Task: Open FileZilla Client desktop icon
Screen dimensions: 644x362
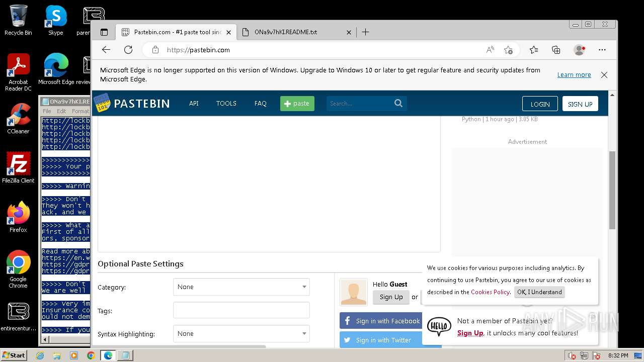Action: tap(18, 168)
